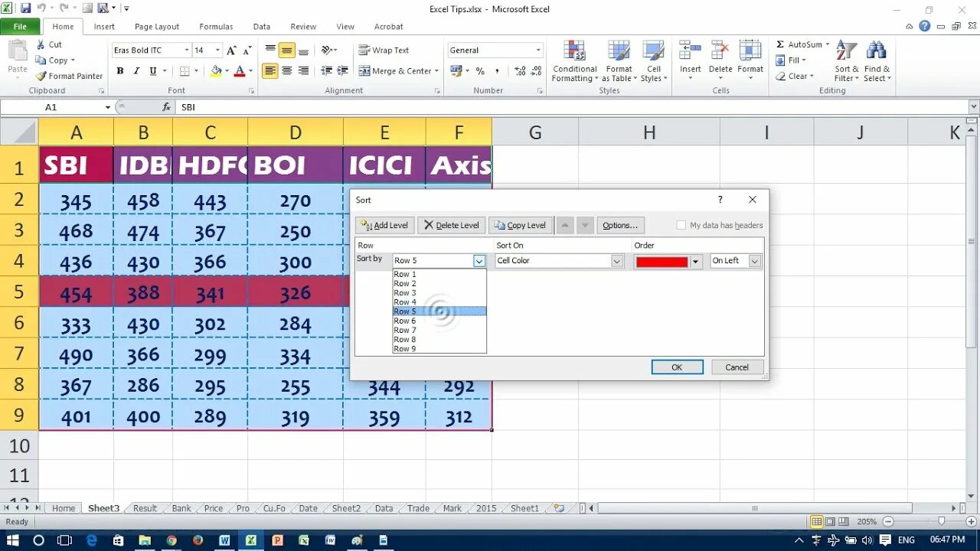Open the On Left position dropdown
This screenshot has height=551, width=980.
click(x=754, y=261)
